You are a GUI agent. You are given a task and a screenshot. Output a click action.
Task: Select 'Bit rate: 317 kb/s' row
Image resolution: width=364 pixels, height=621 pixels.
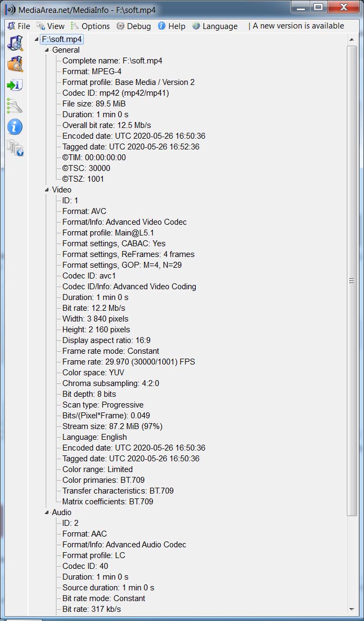tap(91, 609)
